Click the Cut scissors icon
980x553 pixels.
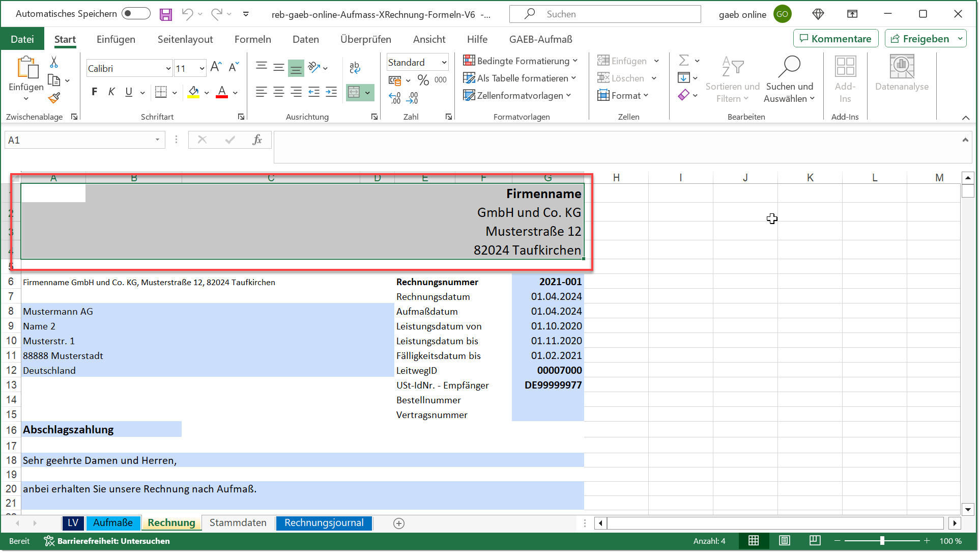pyautogui.click(x=54, y=62)
